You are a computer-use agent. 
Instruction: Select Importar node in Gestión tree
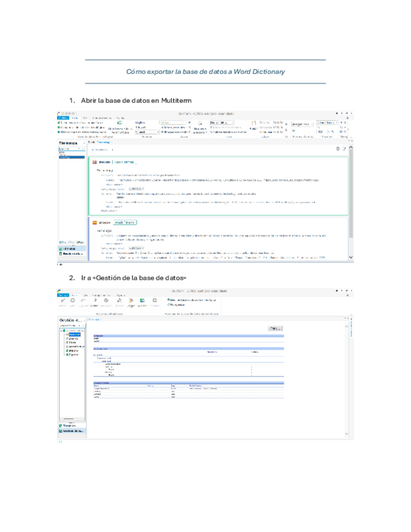pos(72,351)
